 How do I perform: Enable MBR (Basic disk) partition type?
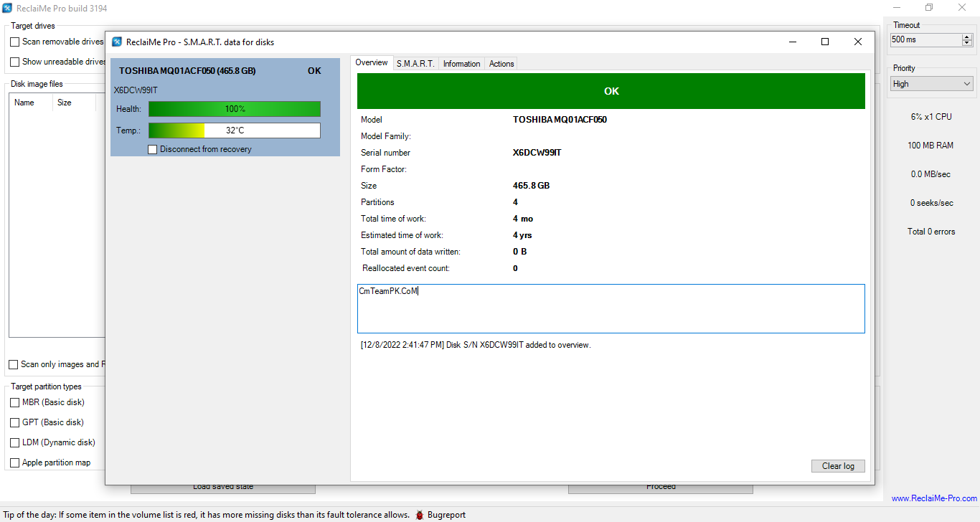click(x=15, y=402)
